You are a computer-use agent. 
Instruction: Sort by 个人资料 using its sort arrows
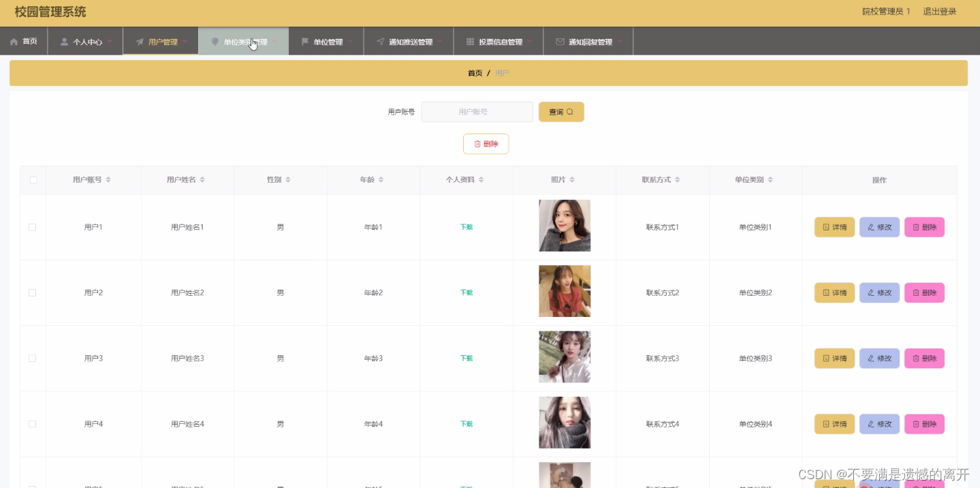click(481, 180)
